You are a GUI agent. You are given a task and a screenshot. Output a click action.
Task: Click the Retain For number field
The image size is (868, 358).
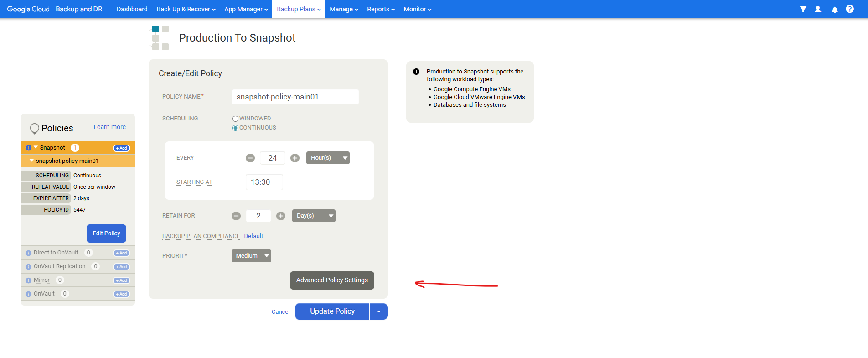click(258, 216)
